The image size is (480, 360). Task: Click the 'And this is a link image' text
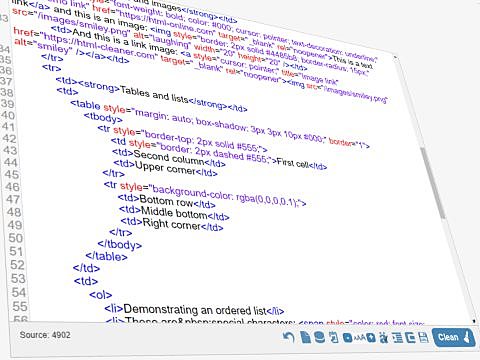(x=125, y=41)
